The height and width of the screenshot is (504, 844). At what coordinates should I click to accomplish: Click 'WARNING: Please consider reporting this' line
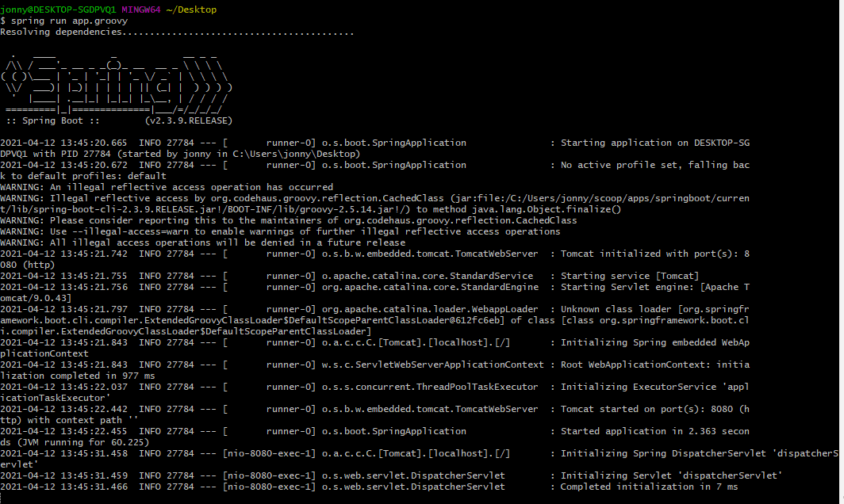289,220
